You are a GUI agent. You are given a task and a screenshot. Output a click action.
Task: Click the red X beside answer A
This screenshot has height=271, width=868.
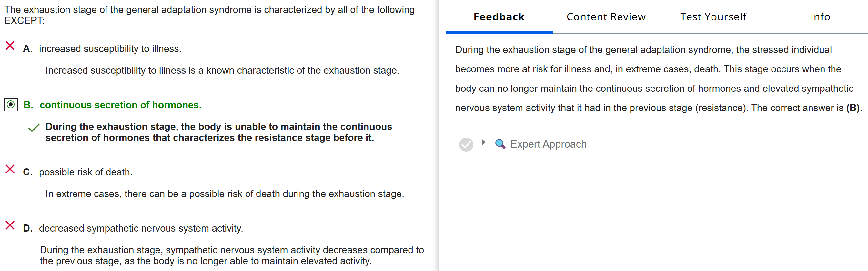[10, 46]
